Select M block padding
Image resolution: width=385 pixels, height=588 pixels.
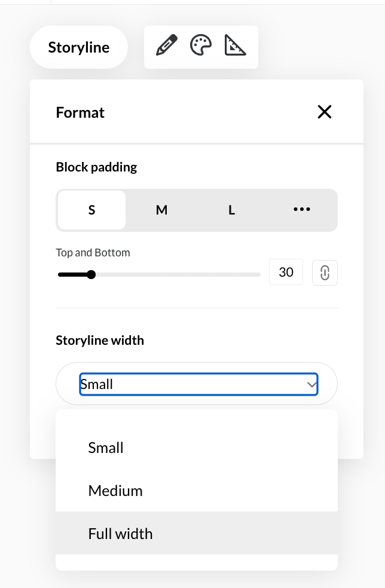pyautogui.click(x=161, y=210)
